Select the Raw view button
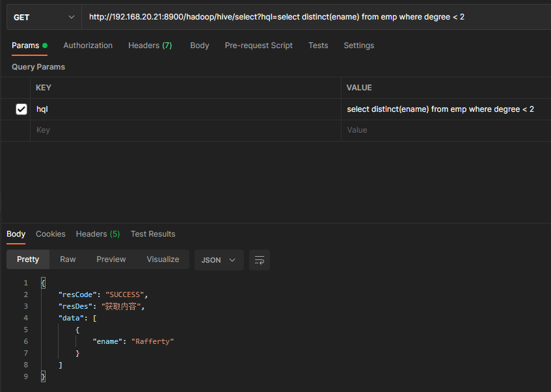The height and width of the screenshot is (392, 551). (68, 259)
